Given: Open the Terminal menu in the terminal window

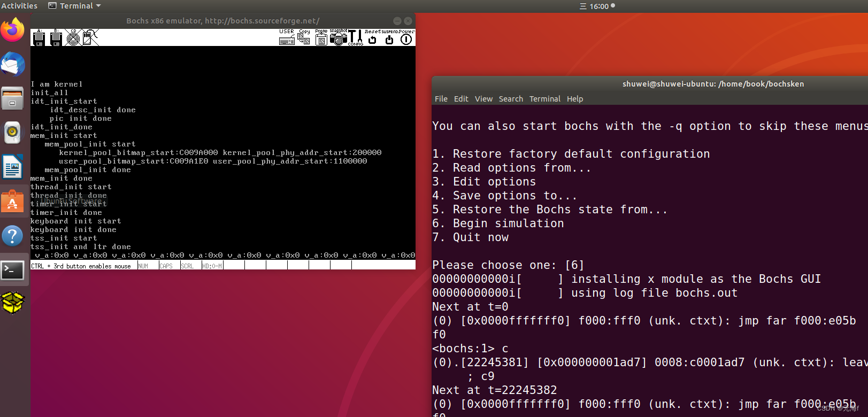Looking at the screenshot, I should (x=545, y=99).
